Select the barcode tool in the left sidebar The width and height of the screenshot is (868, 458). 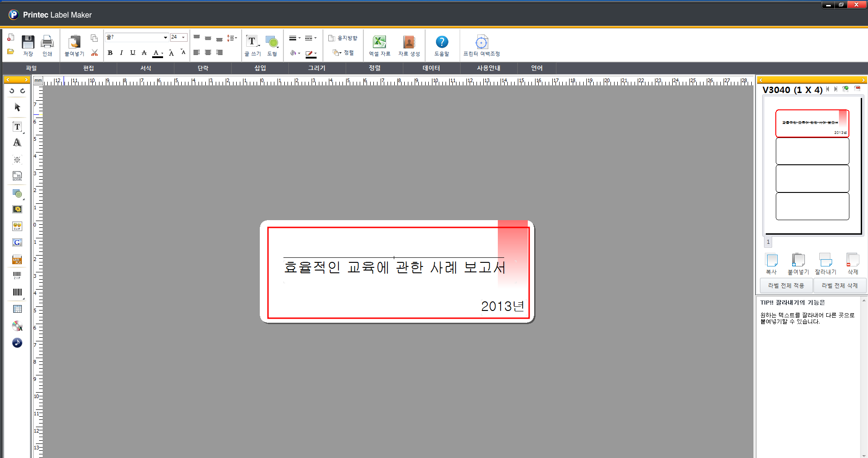(x=17, y=292)
